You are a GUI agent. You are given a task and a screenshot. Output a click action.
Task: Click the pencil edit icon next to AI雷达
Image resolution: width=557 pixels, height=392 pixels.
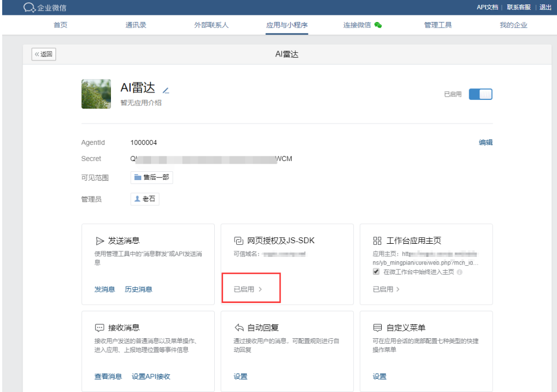click(x=166, y=90)
